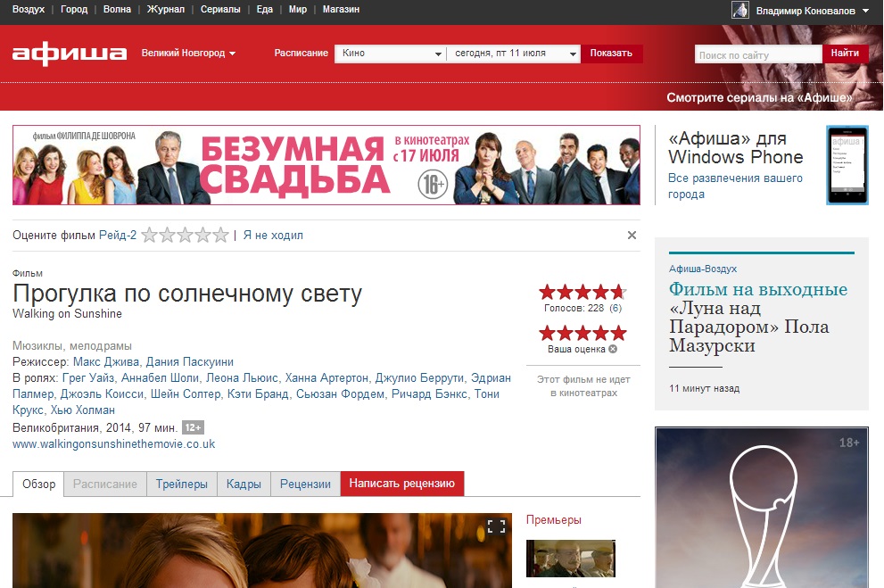The width and height of the screenshot is (884, 588).
Task: Open actor Джулио Беррути link
Action: [x=419, y=377]
